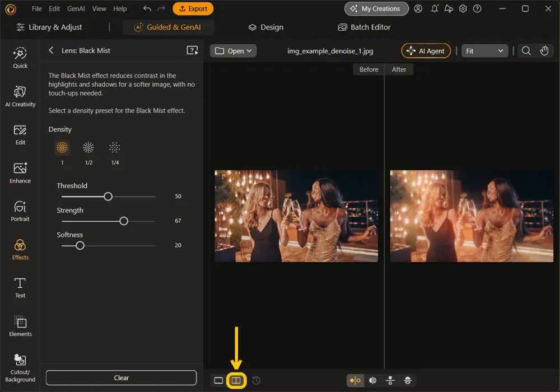The width and height of the screenshot is (560, 392).
Task: Click the Softness value 20
Action: 178,245
